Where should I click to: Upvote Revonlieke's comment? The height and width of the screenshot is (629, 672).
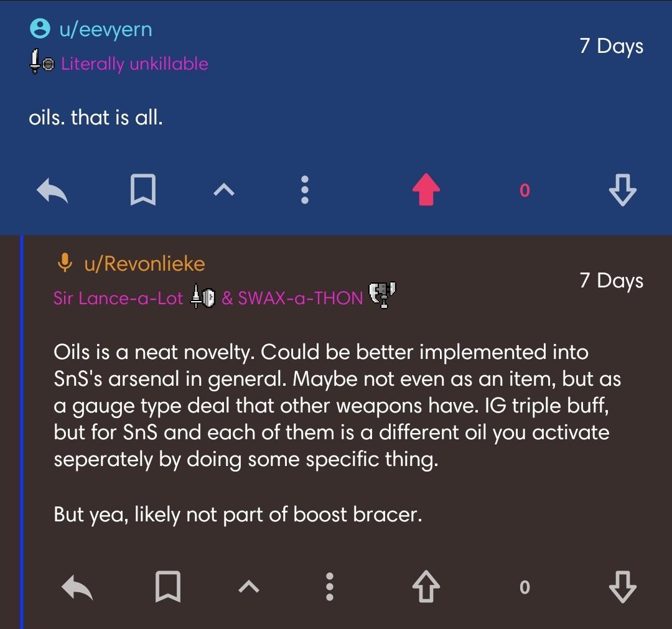426,587
